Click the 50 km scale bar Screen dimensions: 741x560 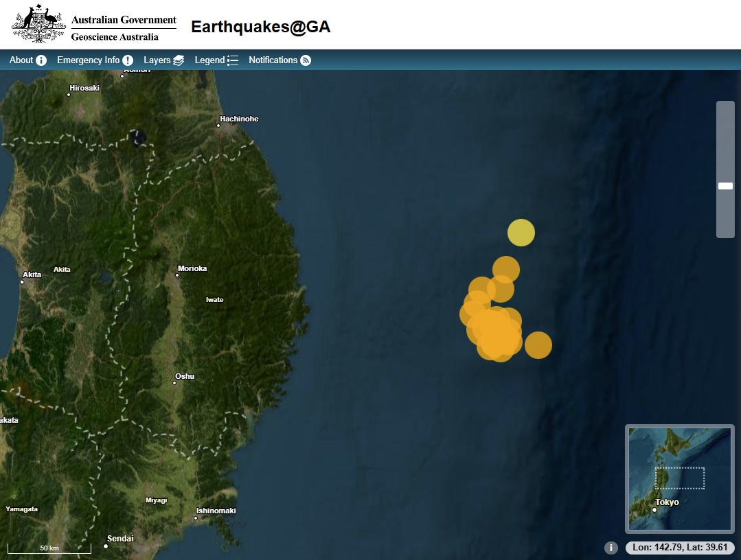(49, 548)
